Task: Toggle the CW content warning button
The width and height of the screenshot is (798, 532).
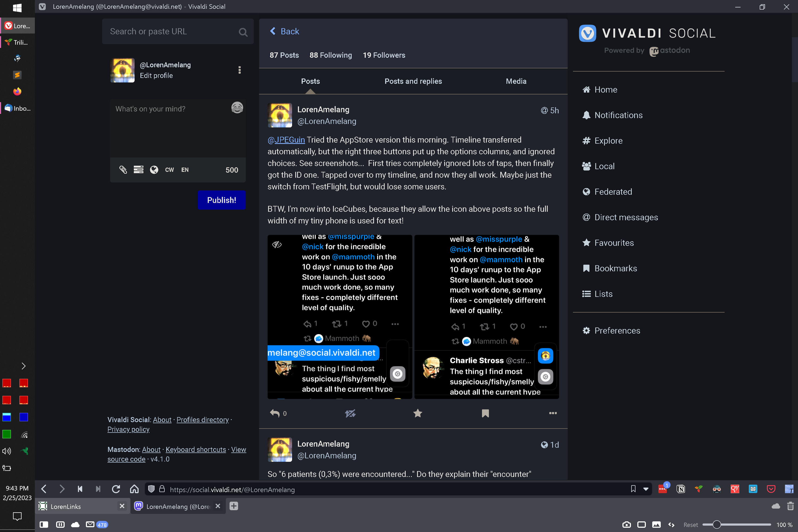Action: click(x=169, y=170)
